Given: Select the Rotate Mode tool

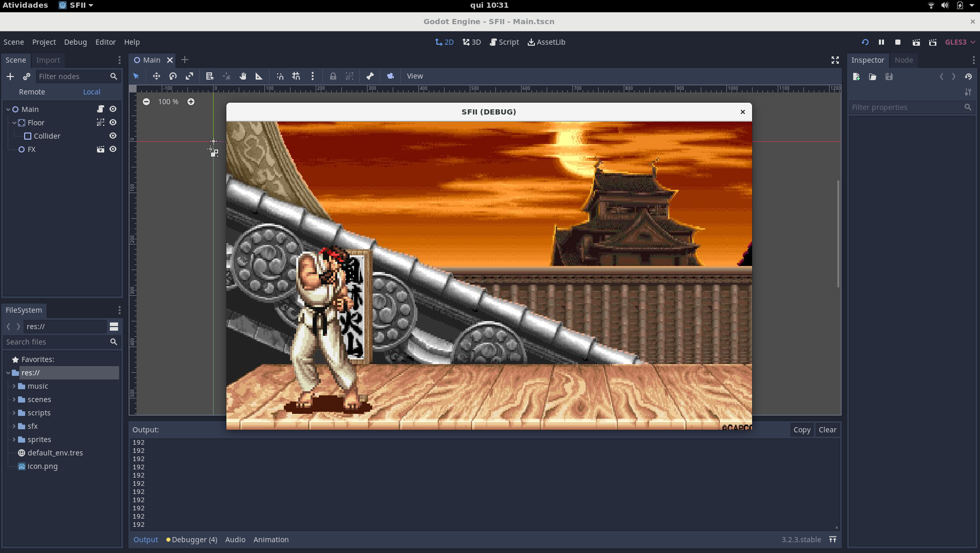Looking at the screenshot, I should pyautogui.click(x=173, y=76).
